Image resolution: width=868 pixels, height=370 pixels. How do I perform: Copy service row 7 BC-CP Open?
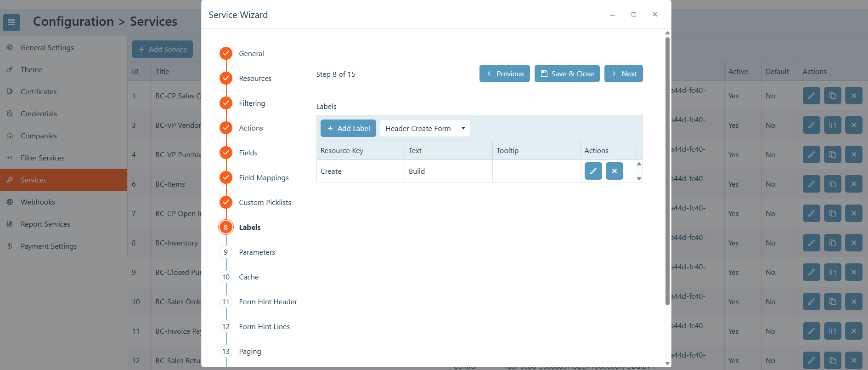pyautogui.click(x=832, y=213)
